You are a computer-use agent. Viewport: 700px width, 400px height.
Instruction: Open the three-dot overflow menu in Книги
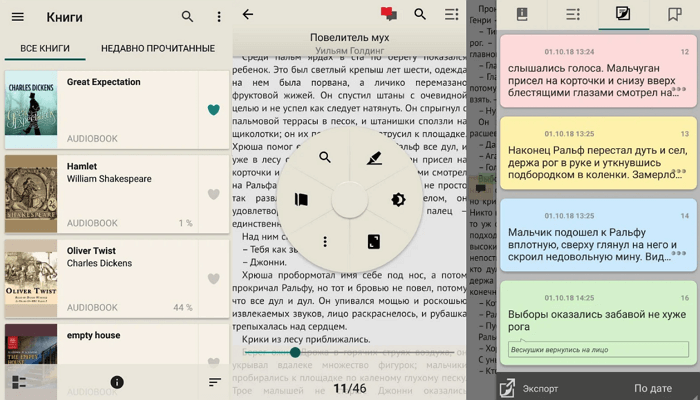219,17
